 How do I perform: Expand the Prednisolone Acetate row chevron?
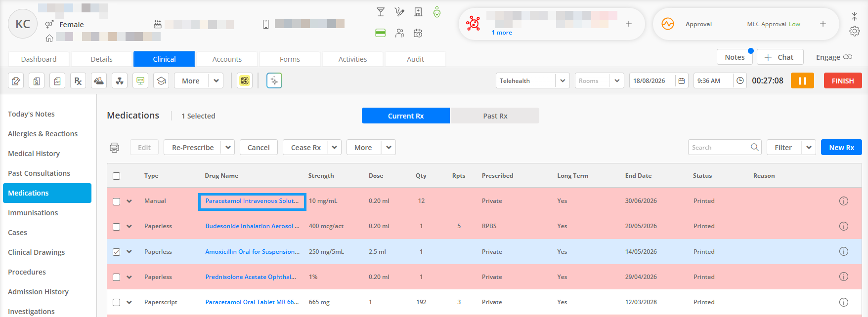[130, 277]
